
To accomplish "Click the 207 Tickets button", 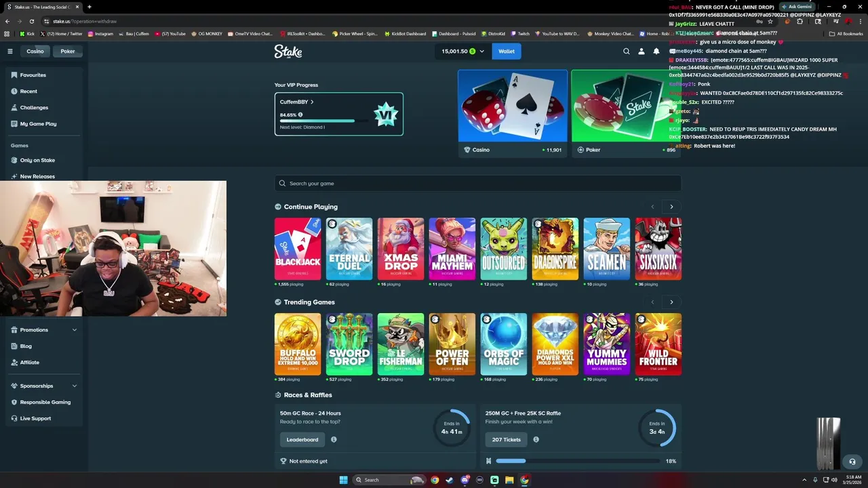I will click(x=507, y=439).
